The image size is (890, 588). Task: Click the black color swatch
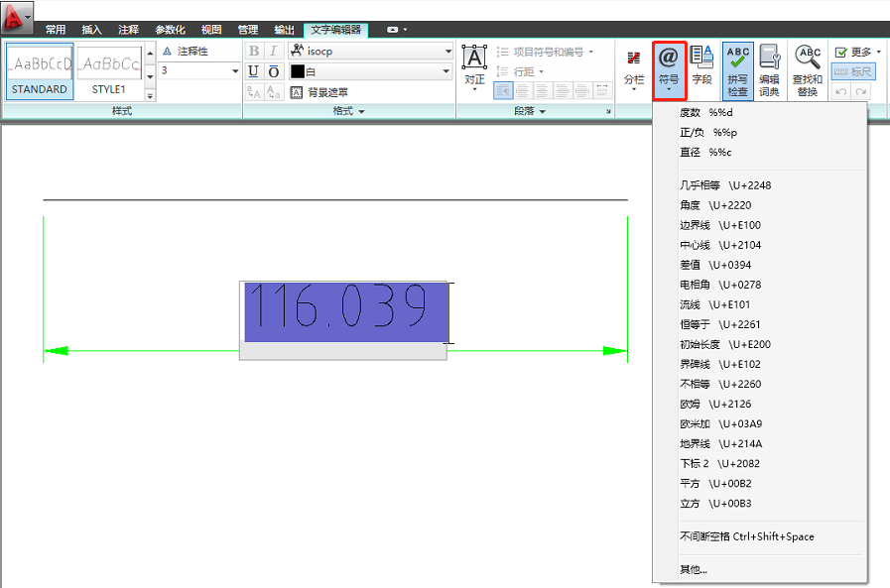298,71
